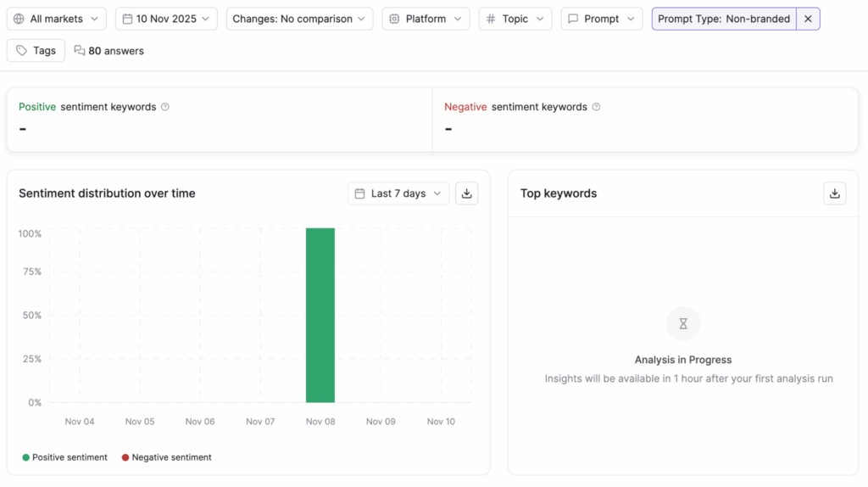Image resolution: width=868 pixels, height=487 pixels.
Task: Click the globe icon in All markets filter
Action: [x=19, y=19]
